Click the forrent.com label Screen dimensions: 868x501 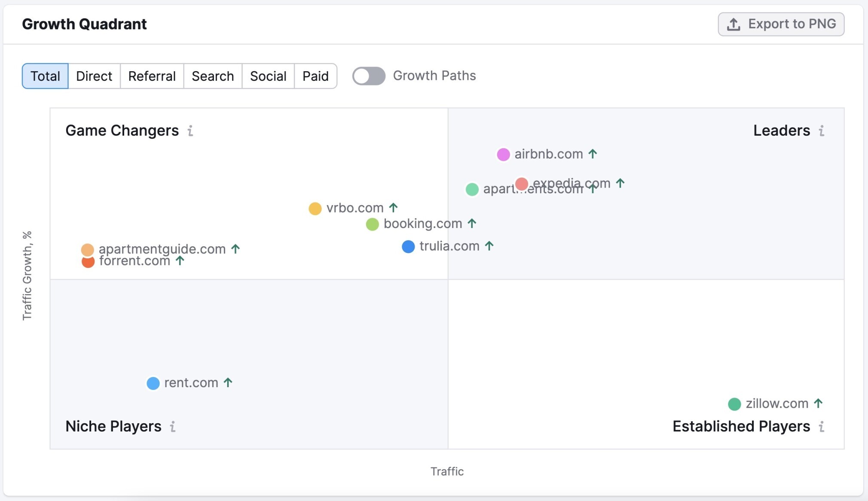(135, 261)
